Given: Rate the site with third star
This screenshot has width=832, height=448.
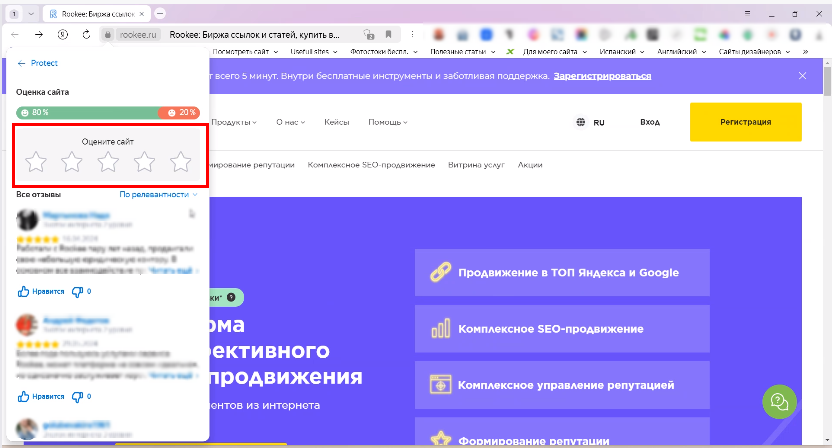Looking at the screenshot, I should 108,161.
